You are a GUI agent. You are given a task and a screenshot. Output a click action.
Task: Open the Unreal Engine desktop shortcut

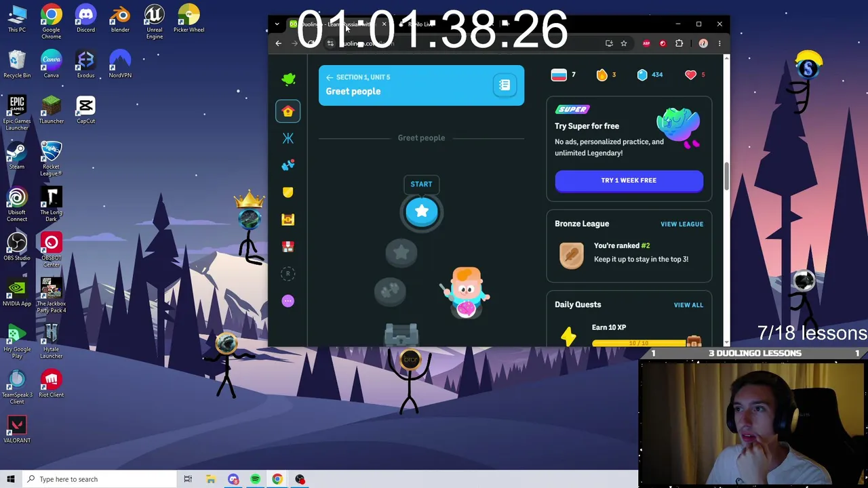pyautogui.click(x=155, y=22)
